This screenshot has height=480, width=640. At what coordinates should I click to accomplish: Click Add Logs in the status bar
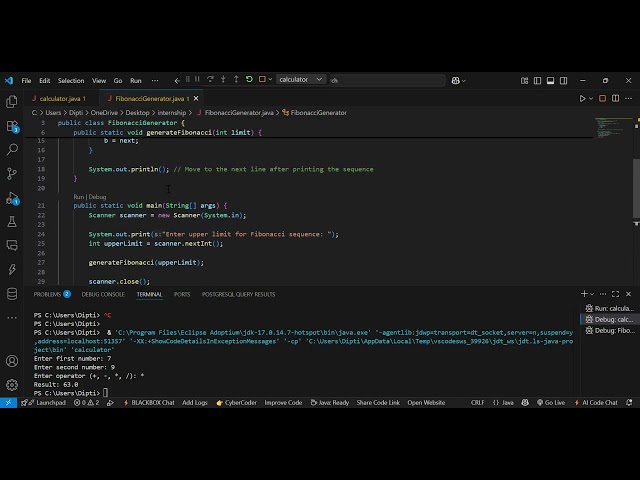click(195, 402)
